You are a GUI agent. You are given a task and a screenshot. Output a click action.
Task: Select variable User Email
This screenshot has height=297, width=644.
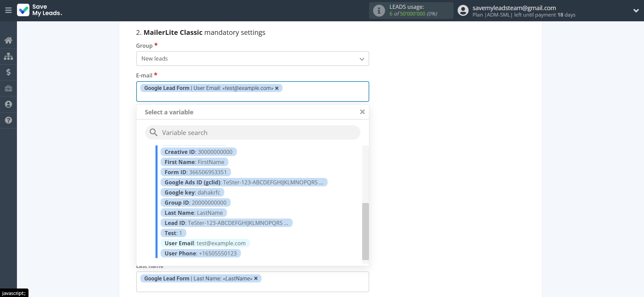[205, 243]
